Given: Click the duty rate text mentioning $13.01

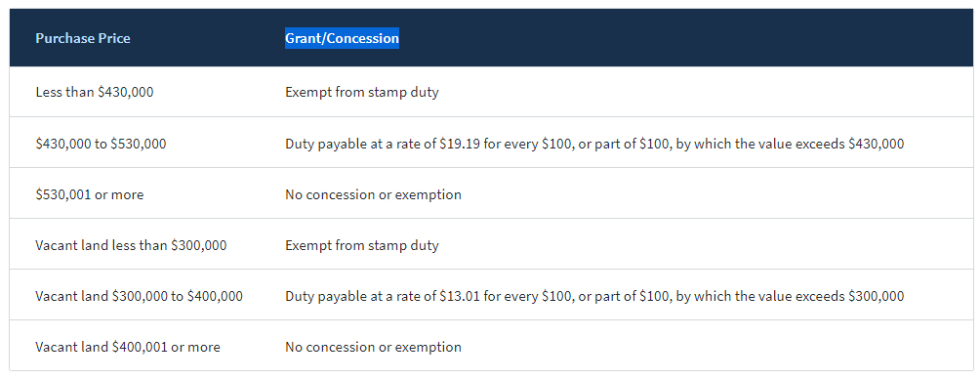Looking at the screenshot, I should (x=594, y=296).
